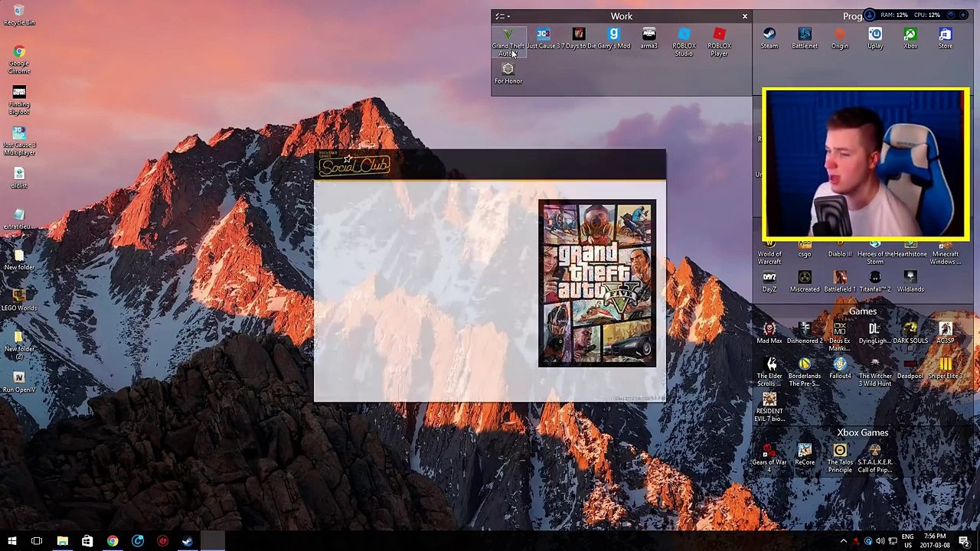Open the Miscreated shortcut

coord(805,282)
